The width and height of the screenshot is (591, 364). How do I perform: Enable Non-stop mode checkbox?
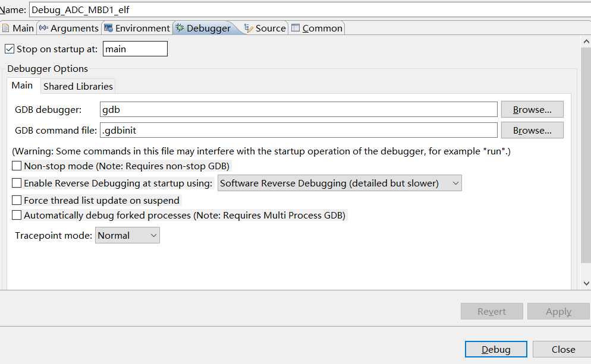tap(17, 166)
